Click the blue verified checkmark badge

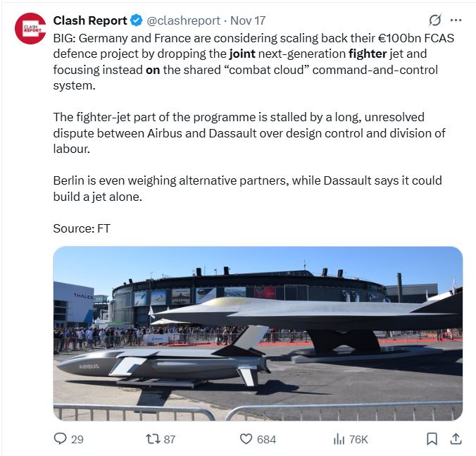pos(137,20)
